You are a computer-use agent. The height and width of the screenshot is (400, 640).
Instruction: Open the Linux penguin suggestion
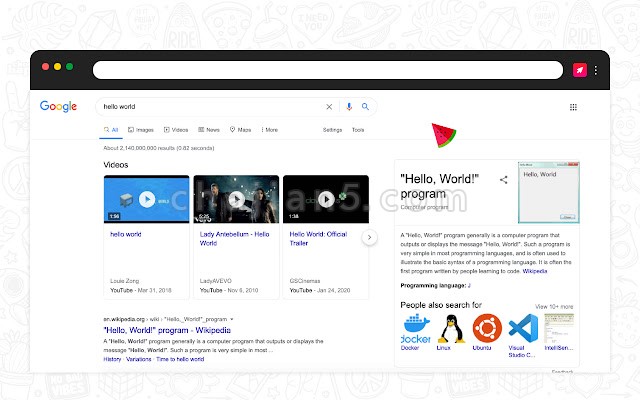click(451, 329)
